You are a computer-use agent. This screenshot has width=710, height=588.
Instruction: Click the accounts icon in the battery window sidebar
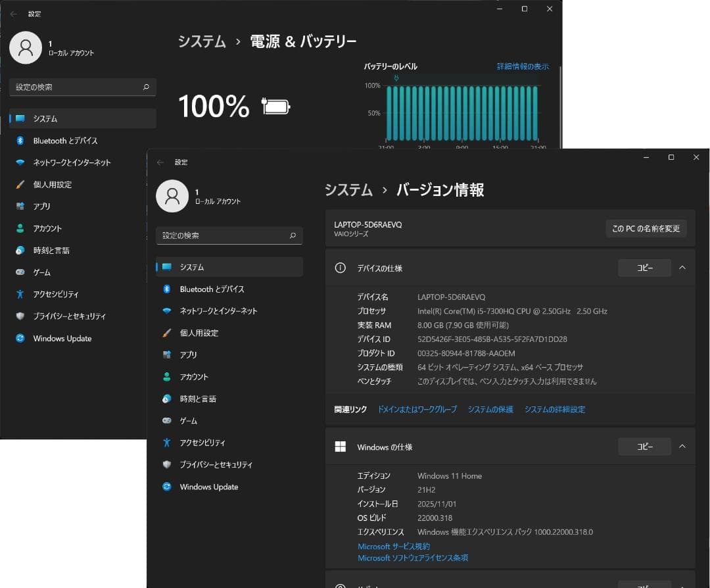20,228
